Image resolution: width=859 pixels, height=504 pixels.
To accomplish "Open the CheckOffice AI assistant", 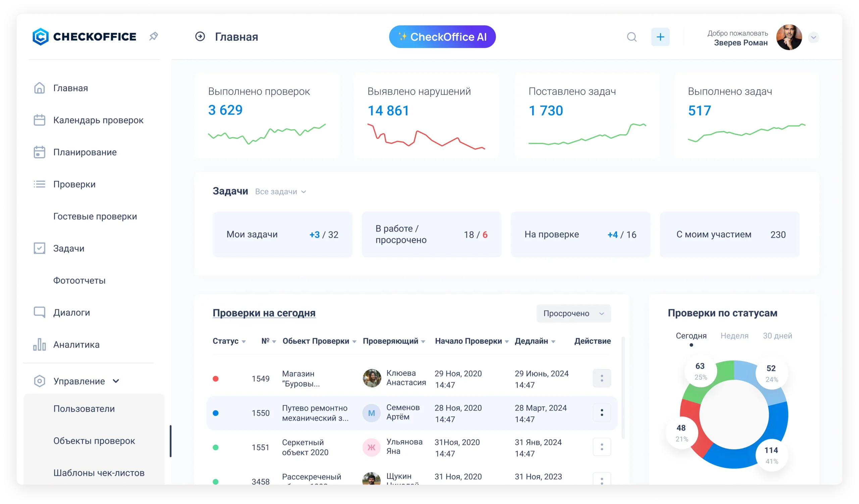I will [442, 37].
